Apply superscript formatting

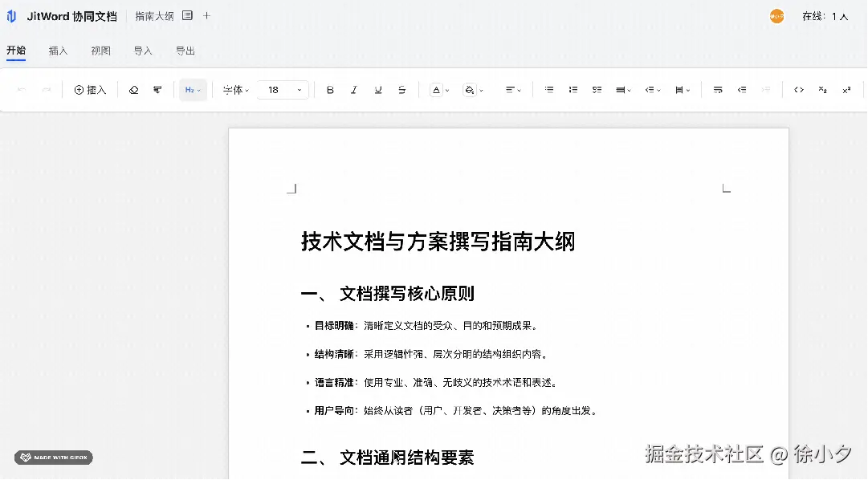click(x=847, y=90)
